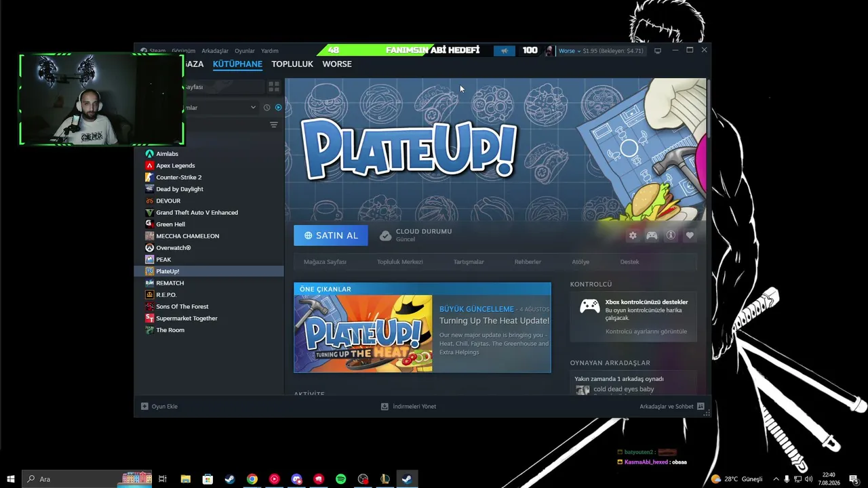The width and height of the screenshot is (868, 488).
Task: Click the taskbar volume speaker icon
Action: coord(808,479)
